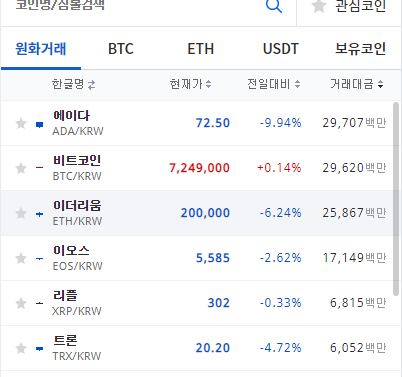Star the 리플 XRP/KRW coin
This screenshot has height=377, width=402.
[21, 303]
